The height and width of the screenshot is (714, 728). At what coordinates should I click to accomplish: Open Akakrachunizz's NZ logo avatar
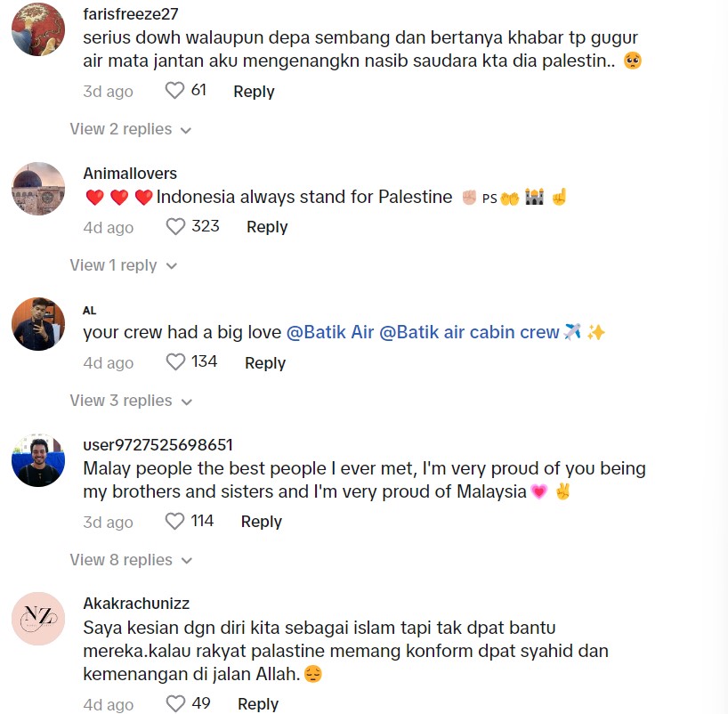click(x=38, y=618)
